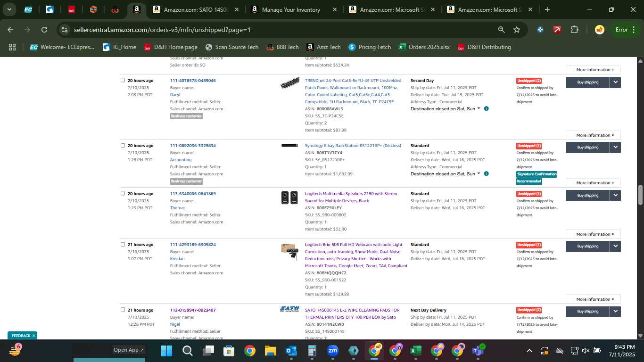This screenshot has width=644, height=362.
Task: Reload the Seller Central page
Action: coord(44,30)
